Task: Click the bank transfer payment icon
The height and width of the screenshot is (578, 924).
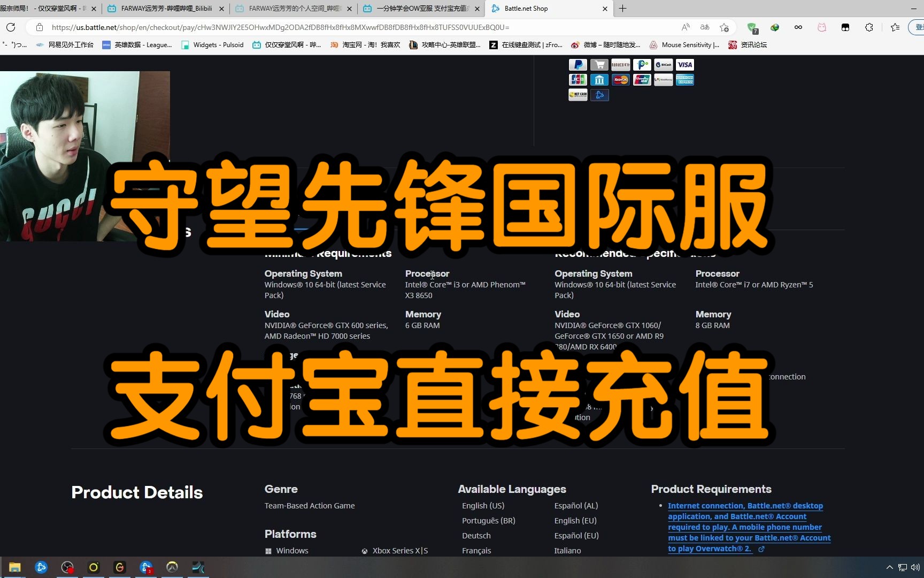Action: [x=599, y=80]
